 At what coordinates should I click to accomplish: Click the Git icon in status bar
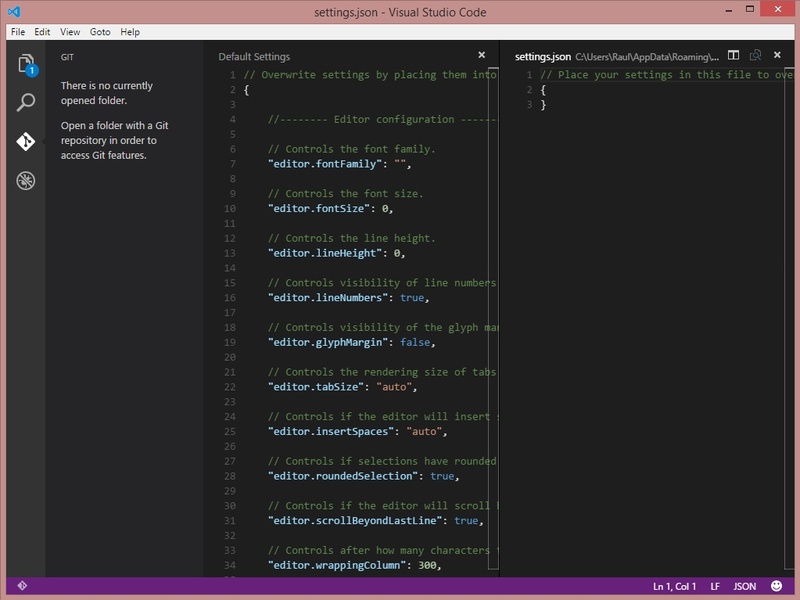pos(22,586)
